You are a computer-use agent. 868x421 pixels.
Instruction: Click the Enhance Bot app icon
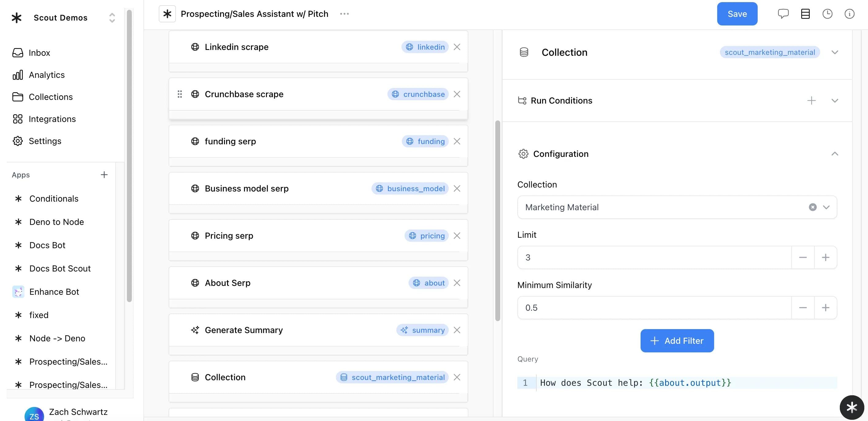coord(18,292)
